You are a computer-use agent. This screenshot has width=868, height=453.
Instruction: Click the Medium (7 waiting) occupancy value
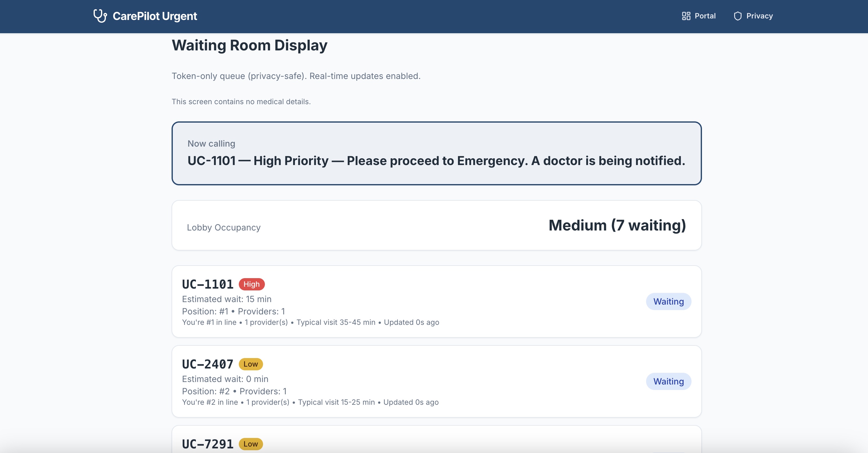[x=617, y=225]
